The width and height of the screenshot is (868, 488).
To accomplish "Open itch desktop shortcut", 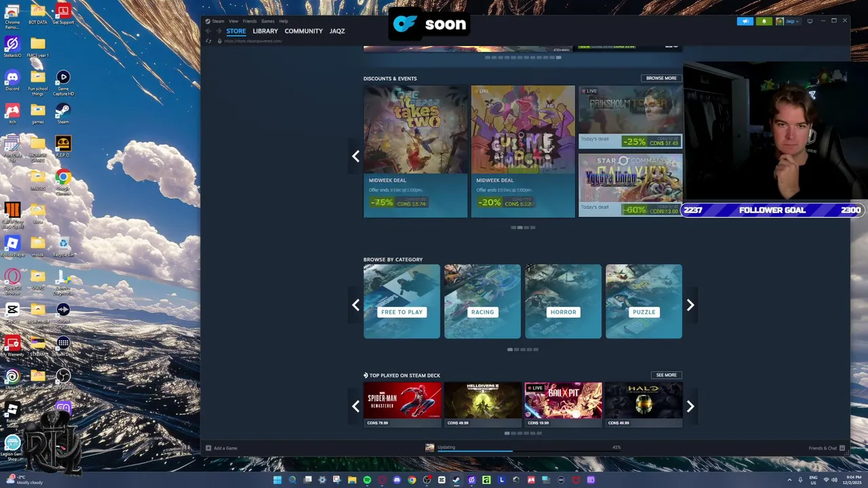I will pyautogui.click(x=12, y=113).
